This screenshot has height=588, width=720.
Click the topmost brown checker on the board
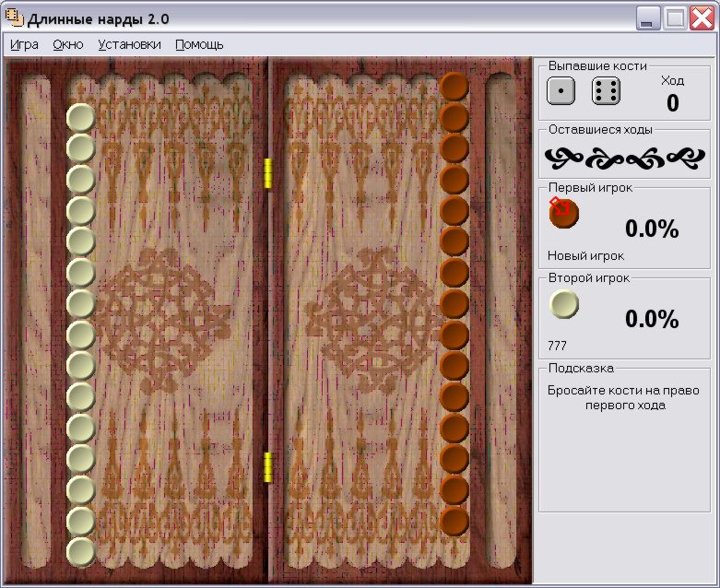pyautogui.click(x=454, y=86)
